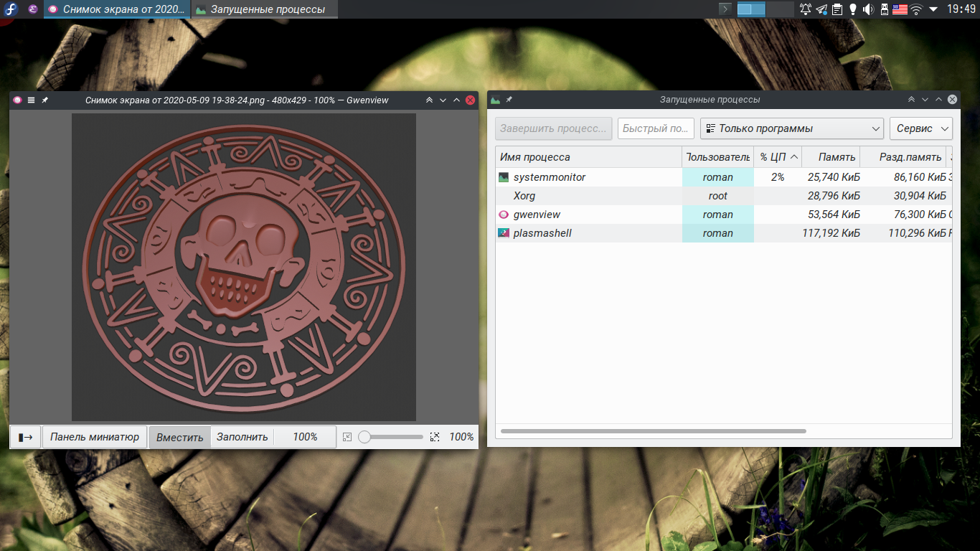Screen dimensions: 980x551
Task: Sort by % ЦП column header
Action: pos(778,157)
